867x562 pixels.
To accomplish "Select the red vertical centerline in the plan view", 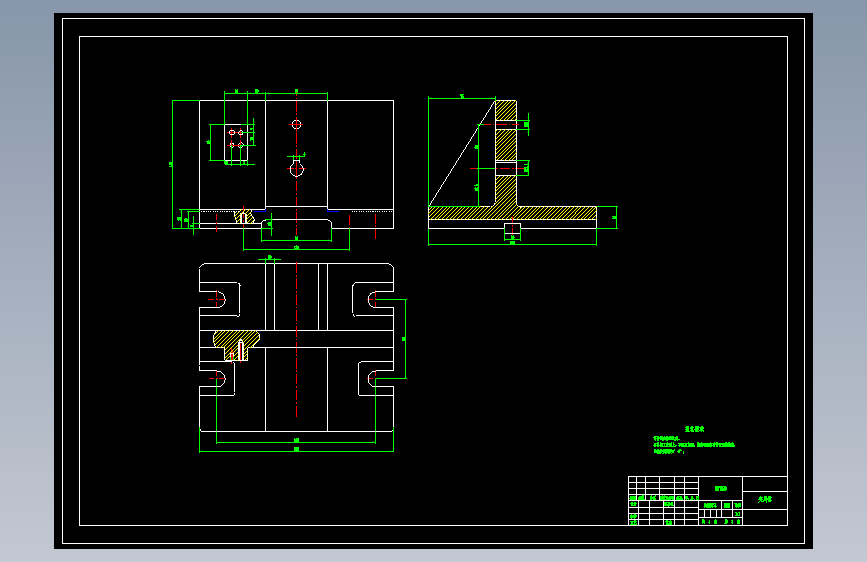I will tap(296, 340).
